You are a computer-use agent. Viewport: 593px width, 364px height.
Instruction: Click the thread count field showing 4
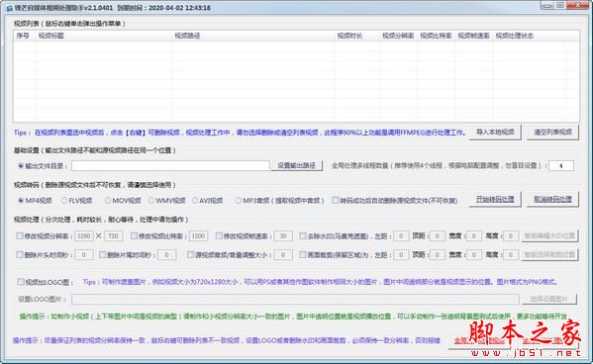tap(561, 165)
